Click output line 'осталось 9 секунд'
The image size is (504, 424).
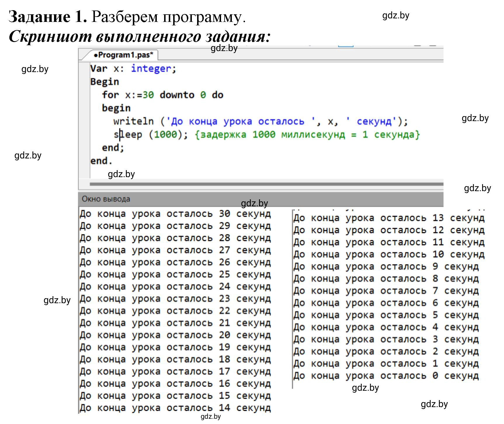click(386, 267)
